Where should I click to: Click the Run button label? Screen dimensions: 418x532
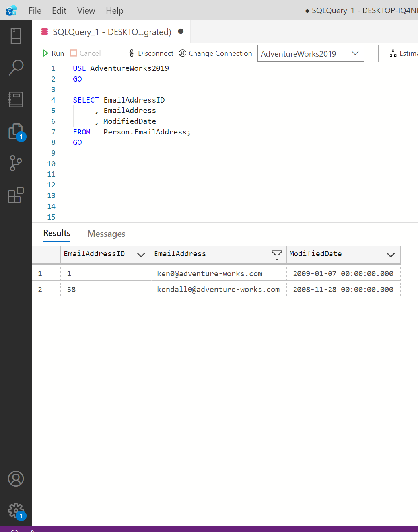pyautogui.click(x=58, y=53)
